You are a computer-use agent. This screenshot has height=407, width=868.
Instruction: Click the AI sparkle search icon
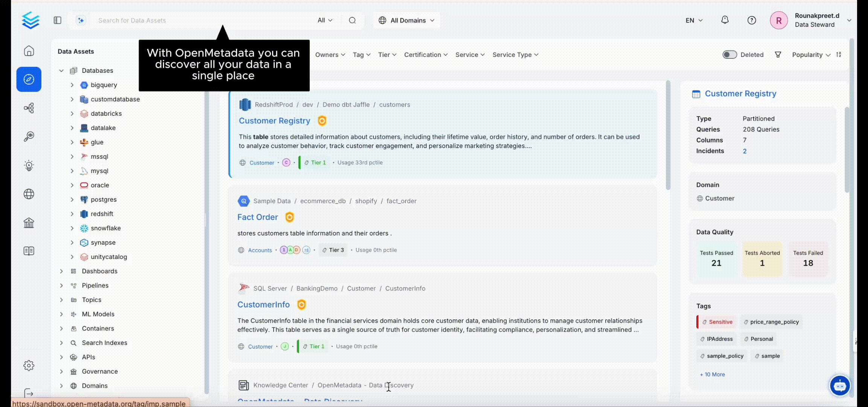pyautogui.click(x=81, y=20)
